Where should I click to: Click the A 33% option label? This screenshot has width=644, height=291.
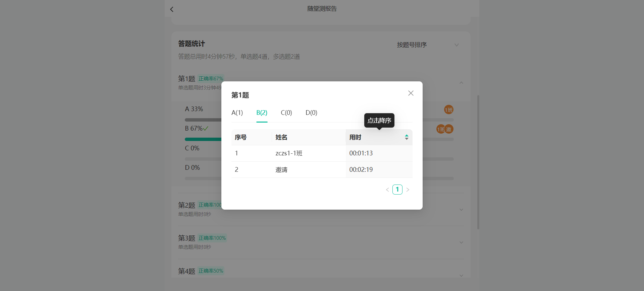click(x=194, y=109)
